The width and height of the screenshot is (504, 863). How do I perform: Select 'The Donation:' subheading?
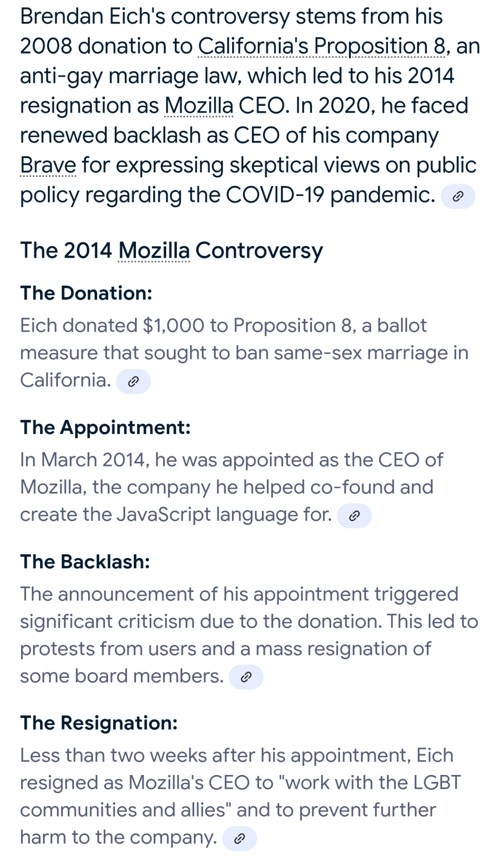(86, 293)
